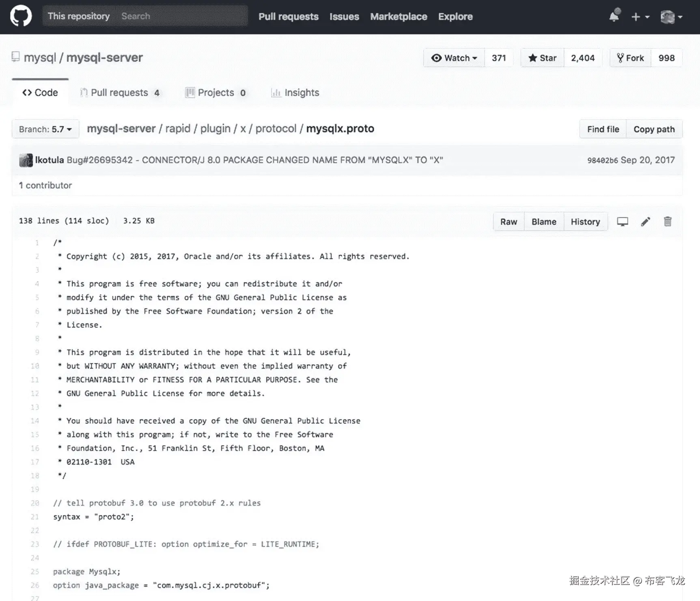This screenshot has width=700, height=601.
Task: Show the 1 contributor list
Action: tap(45, 185)
